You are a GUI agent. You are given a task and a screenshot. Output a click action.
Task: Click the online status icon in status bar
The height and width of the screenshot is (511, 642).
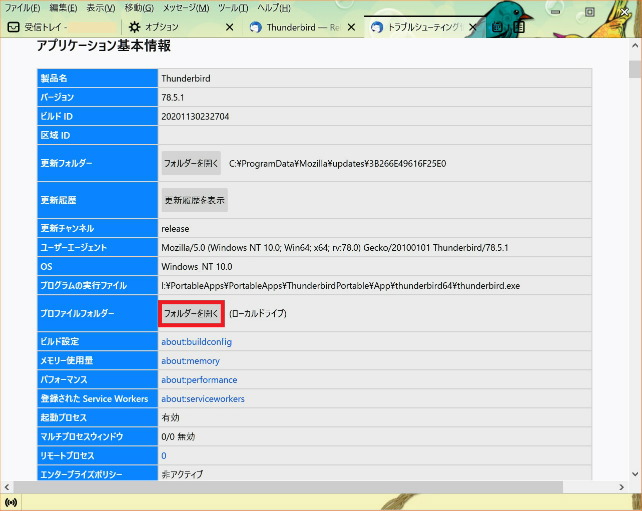pyautogui.click(x=11, y=501)
